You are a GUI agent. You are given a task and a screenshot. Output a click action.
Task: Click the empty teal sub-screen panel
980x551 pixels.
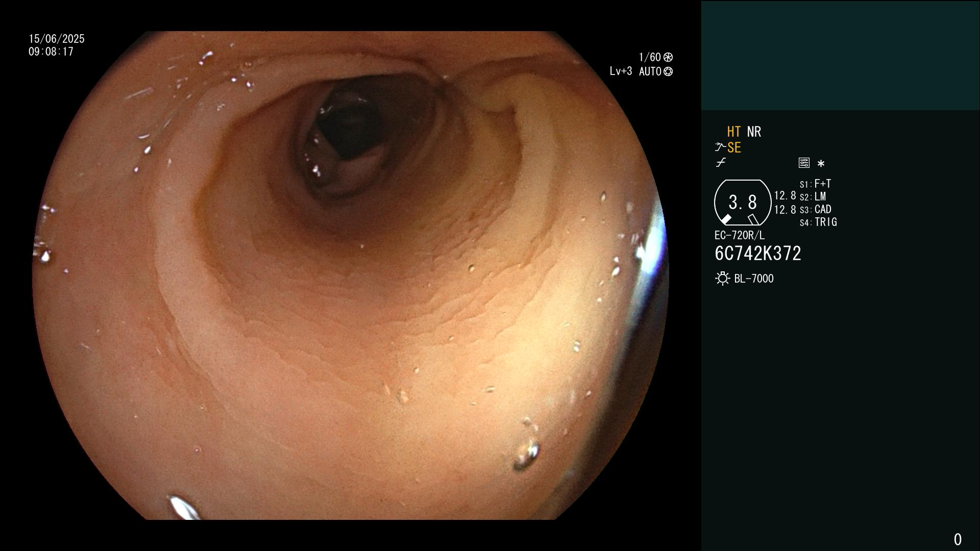[x=840, y=56]
